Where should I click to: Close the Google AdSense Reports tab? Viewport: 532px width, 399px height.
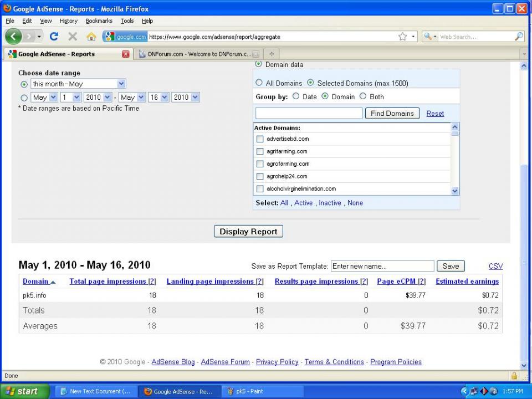pyautogui.click(x=126, y=54)
